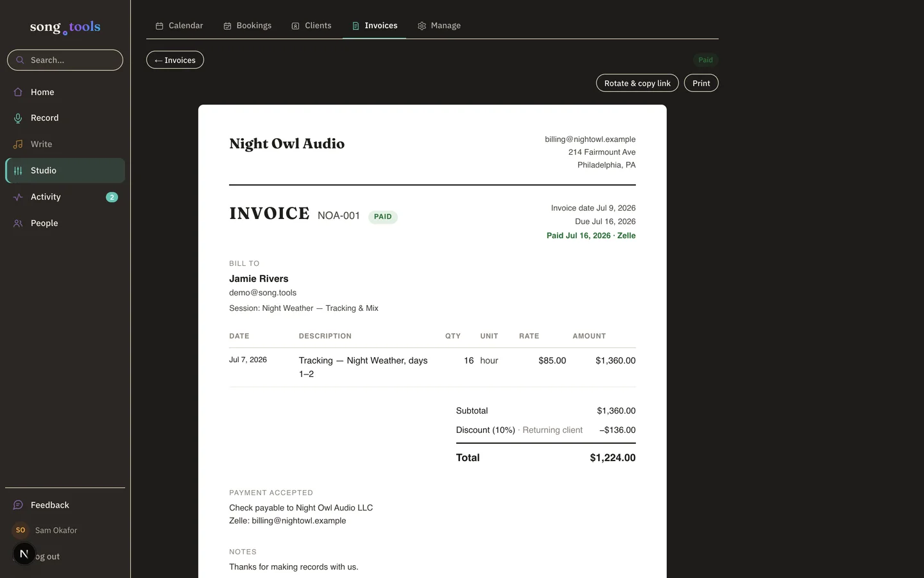
Task: Click the total amount $1,224.00
Action: (613, 458)
